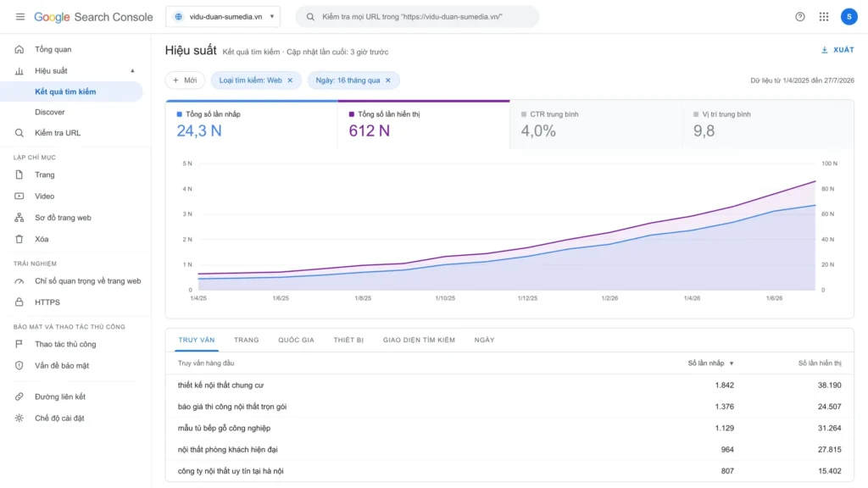Sort by Số lần hiển thị column header

(820, 363)
